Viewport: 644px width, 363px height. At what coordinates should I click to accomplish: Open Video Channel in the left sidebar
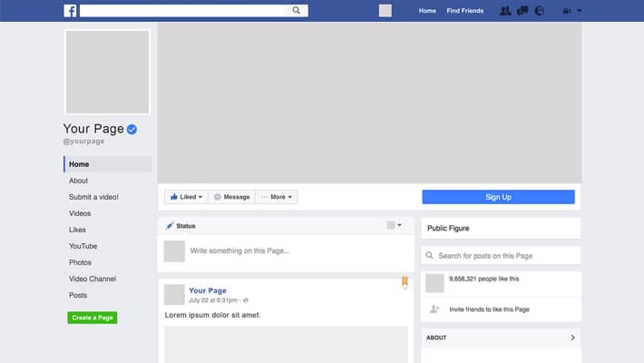[x=93, y=279]
